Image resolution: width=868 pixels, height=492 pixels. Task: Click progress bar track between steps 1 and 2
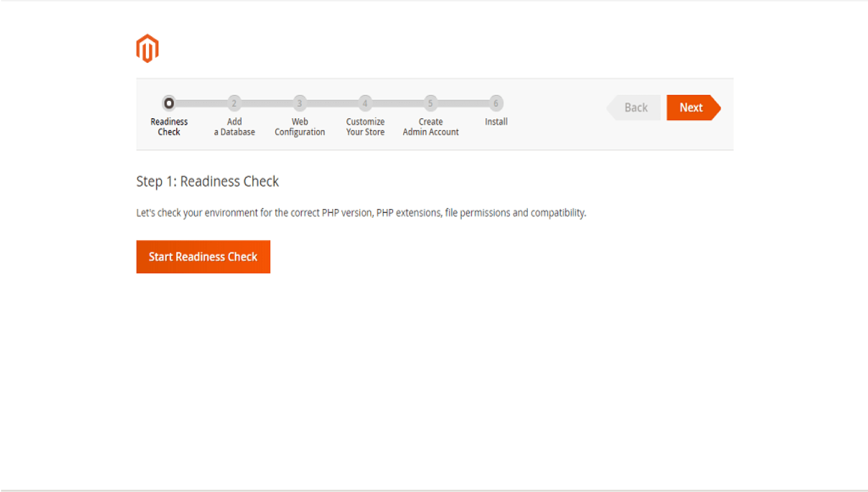click(202, 103)
